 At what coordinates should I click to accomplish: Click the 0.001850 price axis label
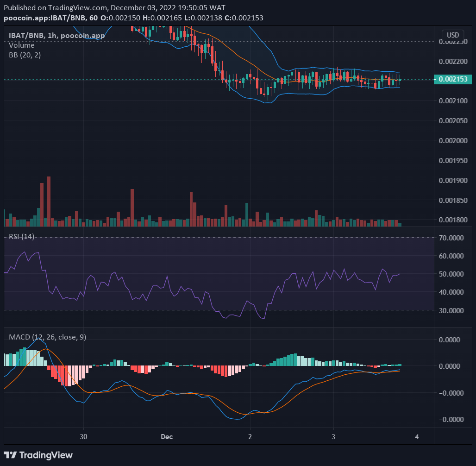(453, 201)
